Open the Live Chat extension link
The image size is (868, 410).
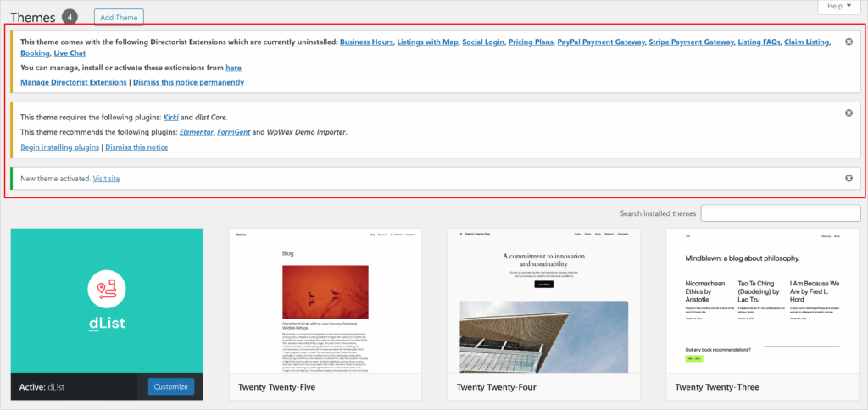coord(70,53)
